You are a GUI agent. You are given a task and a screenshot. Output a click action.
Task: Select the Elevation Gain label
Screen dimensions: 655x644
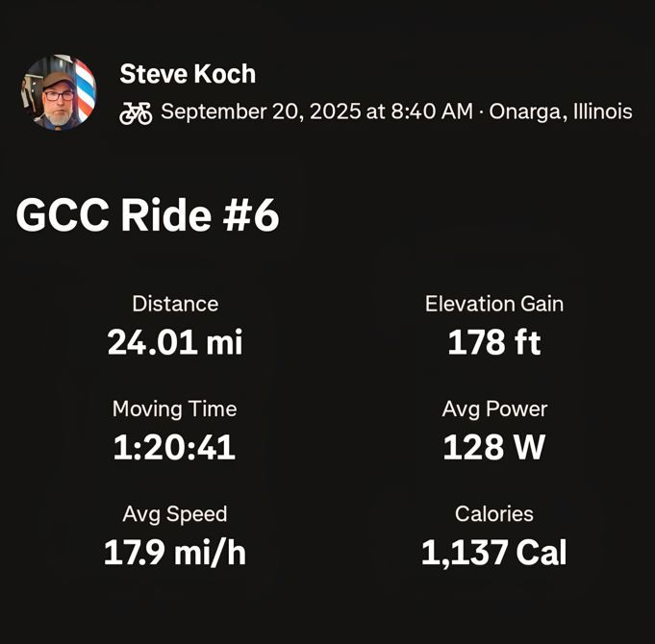494,304
